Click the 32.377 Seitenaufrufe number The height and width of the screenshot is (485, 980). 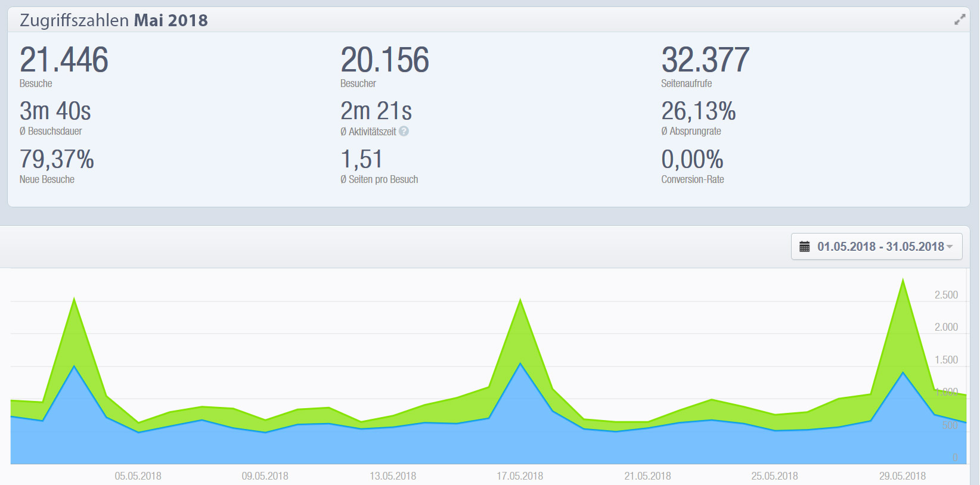coord(705,60)
